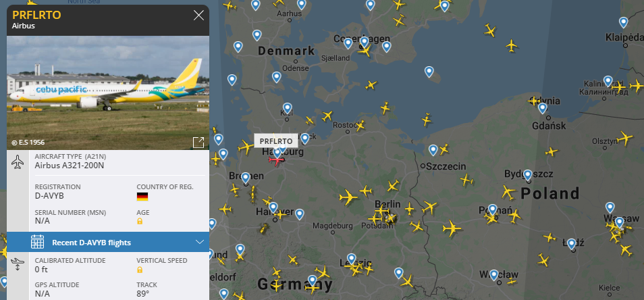Viewport: 644px width, 300px height.
Task: Select the red PRFLRTO aircraft on map
Action: coord(277,160)
